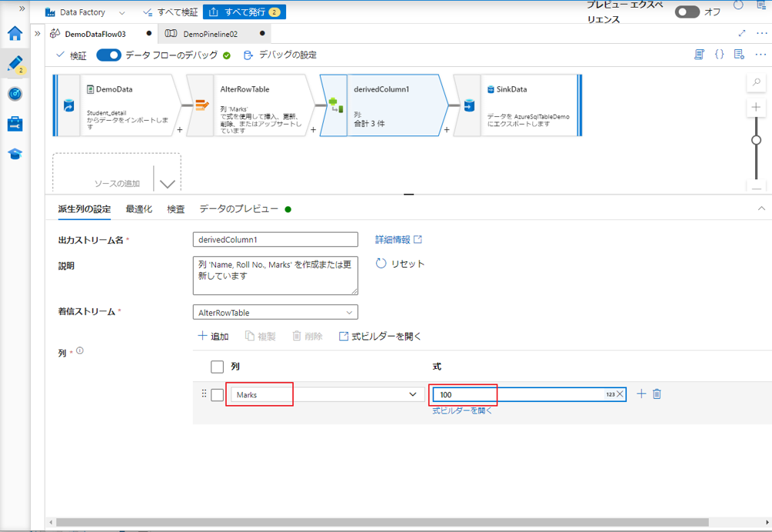Open the properties list icon in toolbar
This screenshot has height=532, width=772.
739,54
